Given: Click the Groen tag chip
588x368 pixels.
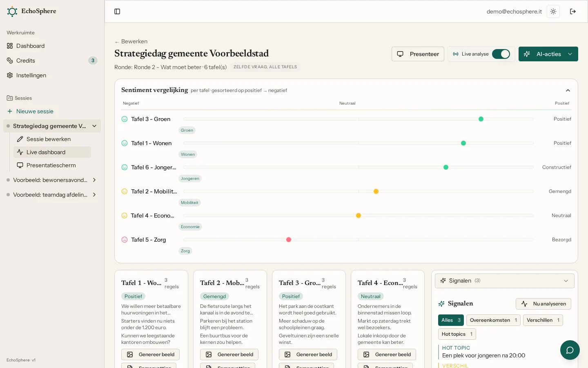Looking at the screenshot, I should click(x=187, y=130).
